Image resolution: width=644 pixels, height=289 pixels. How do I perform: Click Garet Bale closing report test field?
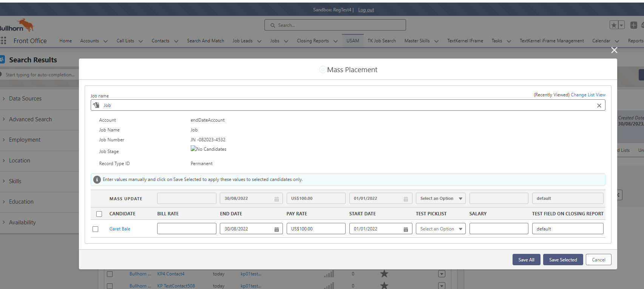568,229
